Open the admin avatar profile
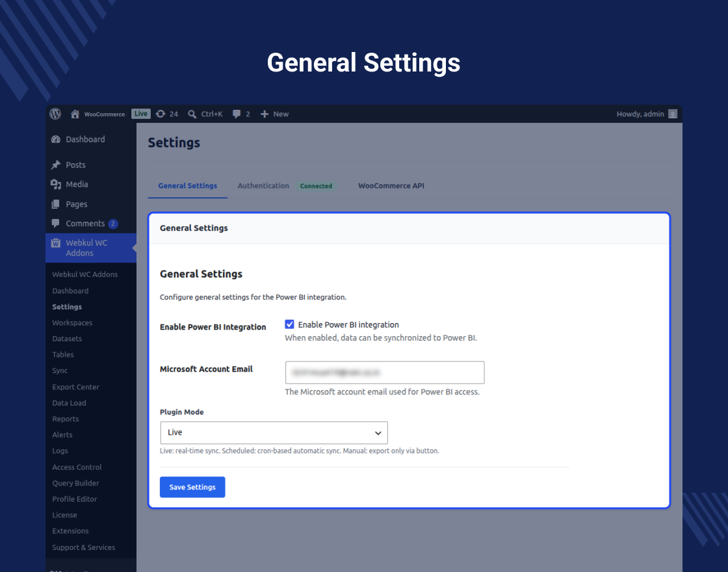The height and width of the screenshot is (572, 728). [x=672, y=114]
